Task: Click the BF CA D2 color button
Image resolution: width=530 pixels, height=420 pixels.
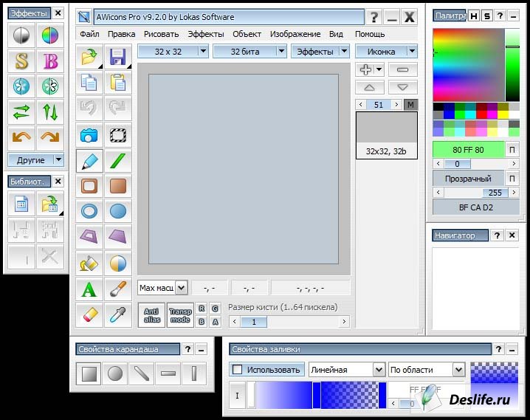Action: point(476,207)
